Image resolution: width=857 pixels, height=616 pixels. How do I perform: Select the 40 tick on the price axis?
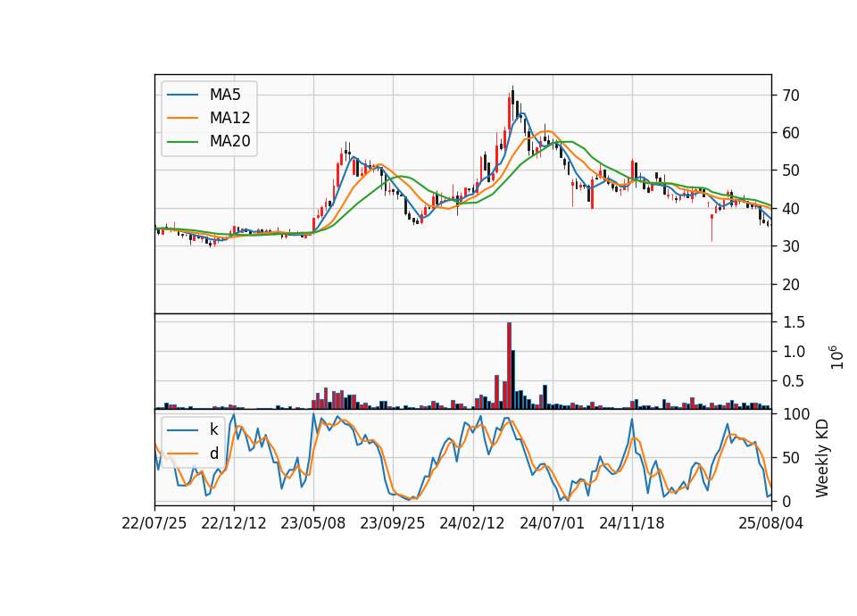click(x=790, y=209)
